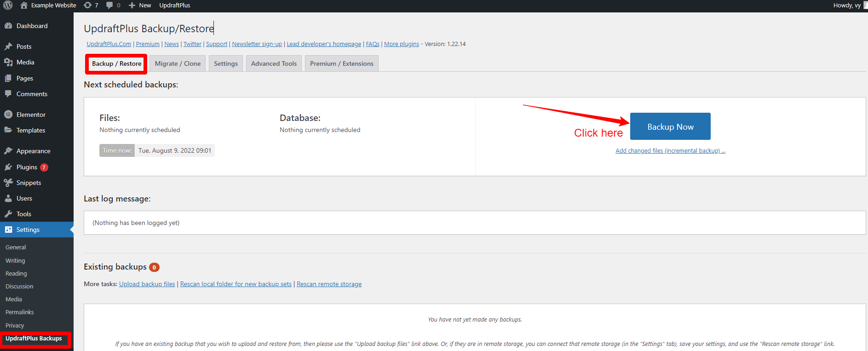Open the Premium header link
The width and height of the screenshot is (868, 351).
click(x=148, y=44)
